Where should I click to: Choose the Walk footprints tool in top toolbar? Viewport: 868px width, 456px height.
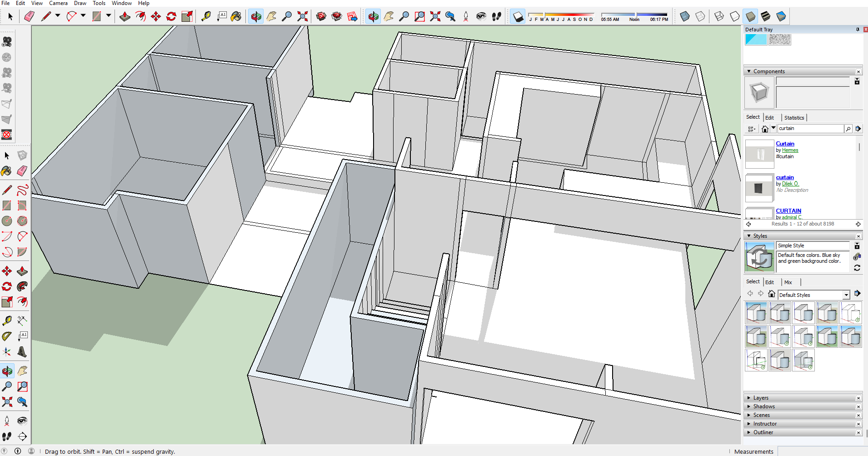click(496, 17)
